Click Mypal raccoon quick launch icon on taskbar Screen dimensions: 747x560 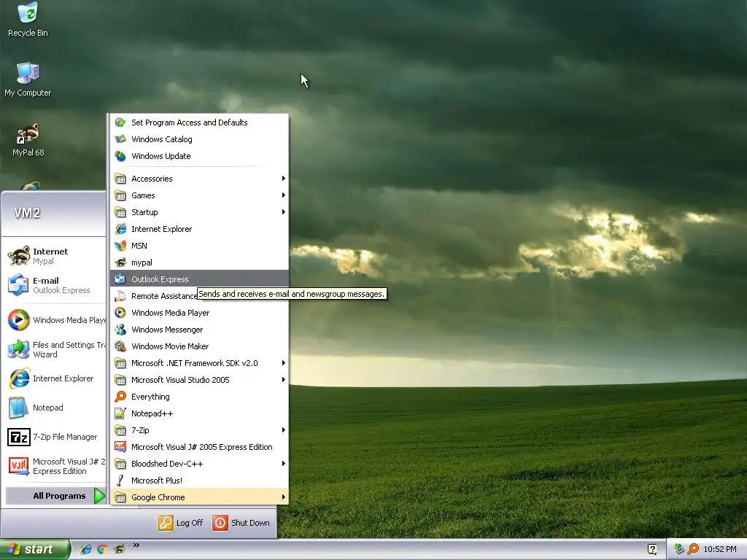[119, 549]
